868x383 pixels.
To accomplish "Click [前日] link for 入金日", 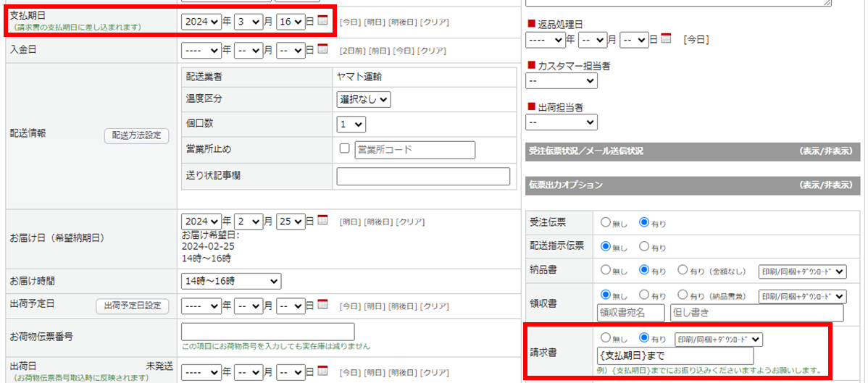I will tap(379, 51).
